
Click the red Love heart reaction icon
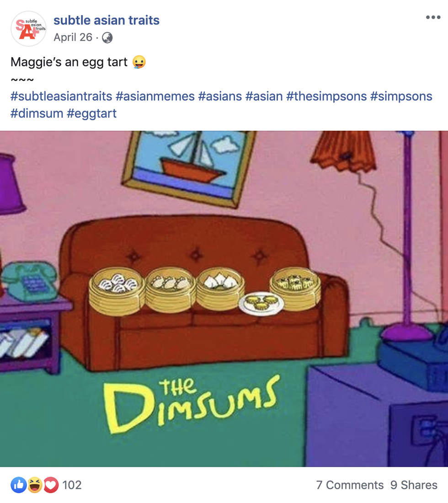coord(51,485)
